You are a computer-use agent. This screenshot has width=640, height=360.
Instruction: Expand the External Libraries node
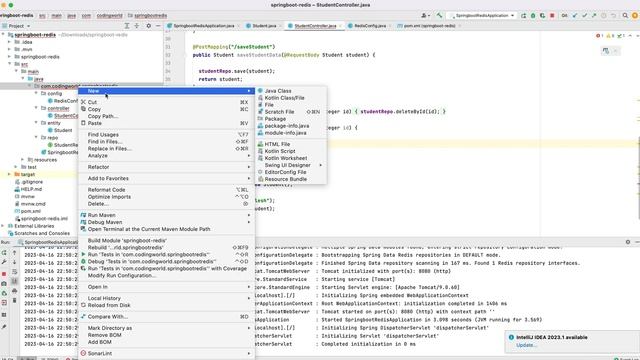(x=3, y=226)
